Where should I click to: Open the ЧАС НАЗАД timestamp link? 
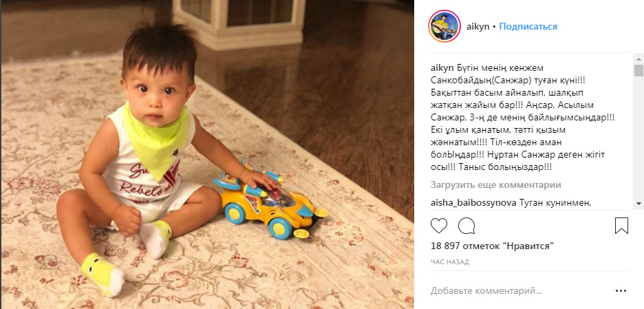coord(450,262)
